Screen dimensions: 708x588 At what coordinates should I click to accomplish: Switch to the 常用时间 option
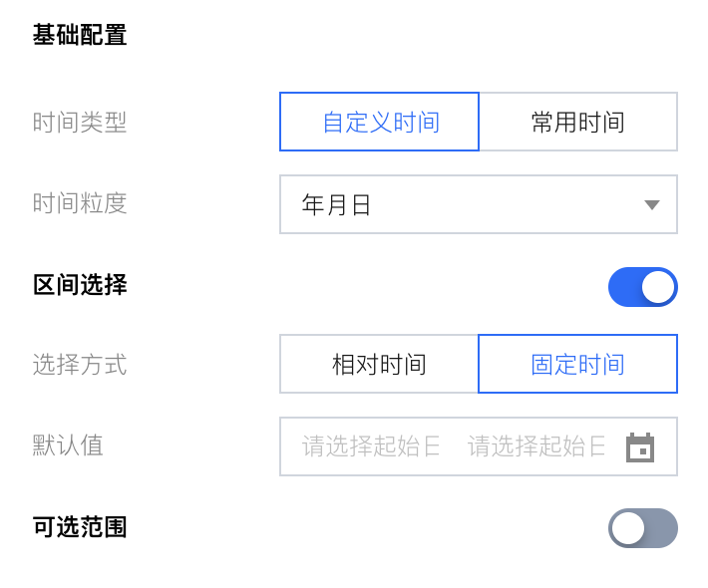[x=577, y=123]
